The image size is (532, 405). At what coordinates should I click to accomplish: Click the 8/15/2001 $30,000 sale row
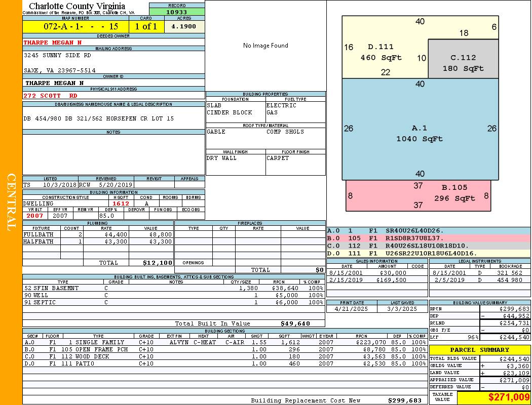click(377, 273)
